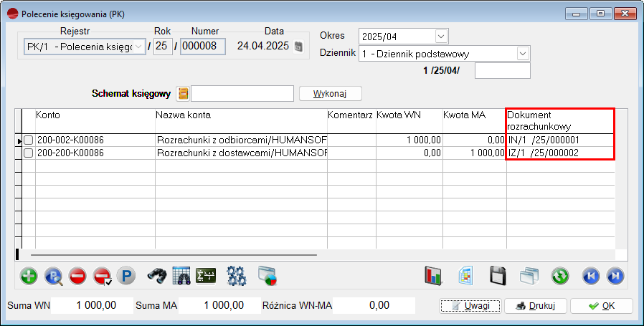This screenshot has width=644, height=326.
Task: Click the red minus delete entry icon
Action: point(78,276)
